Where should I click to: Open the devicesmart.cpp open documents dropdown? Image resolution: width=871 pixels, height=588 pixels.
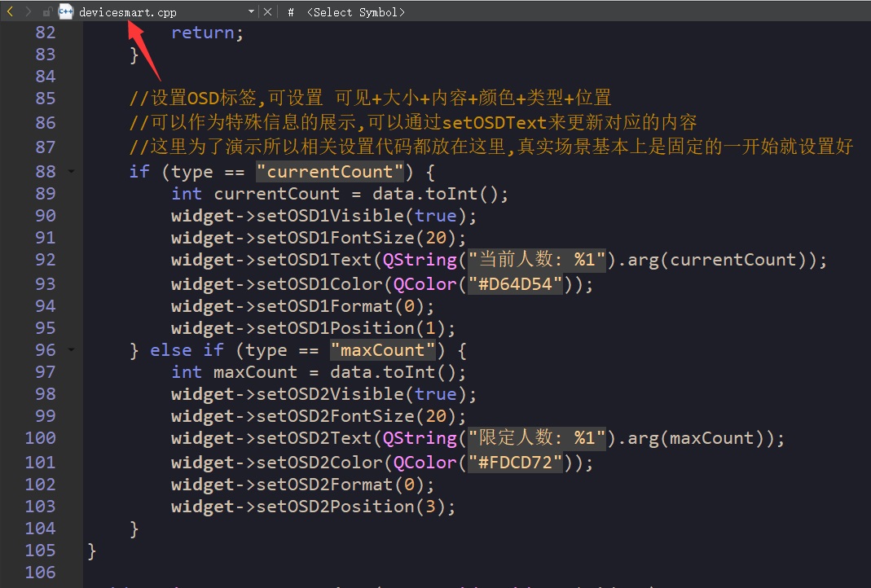251,12
